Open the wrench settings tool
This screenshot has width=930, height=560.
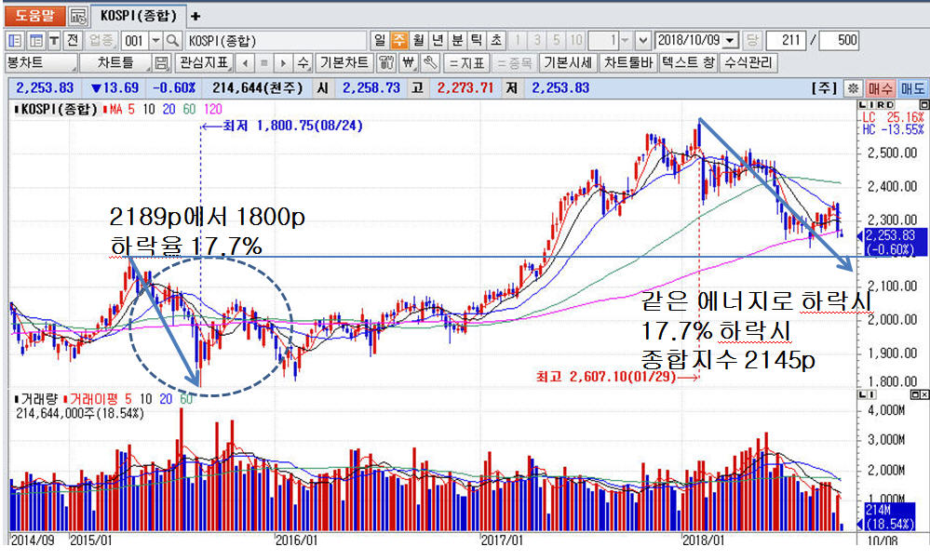pyautogui.click(x=430, y=63)
